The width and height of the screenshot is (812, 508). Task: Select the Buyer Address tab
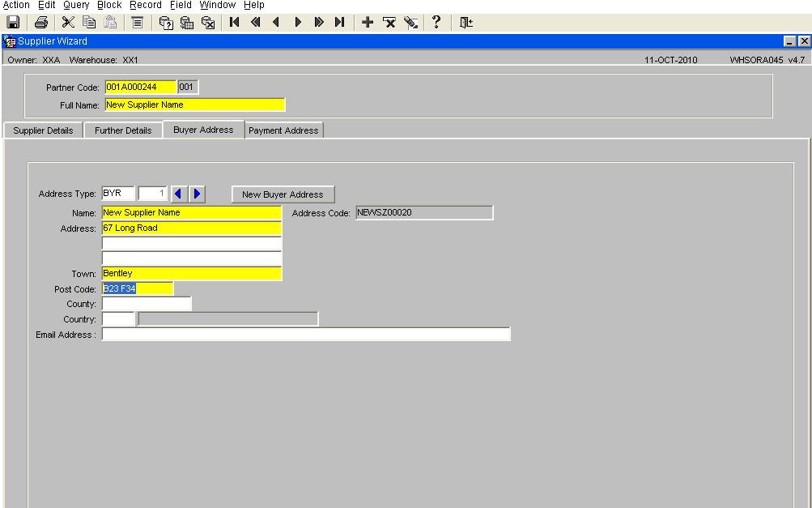coord(203,130)
